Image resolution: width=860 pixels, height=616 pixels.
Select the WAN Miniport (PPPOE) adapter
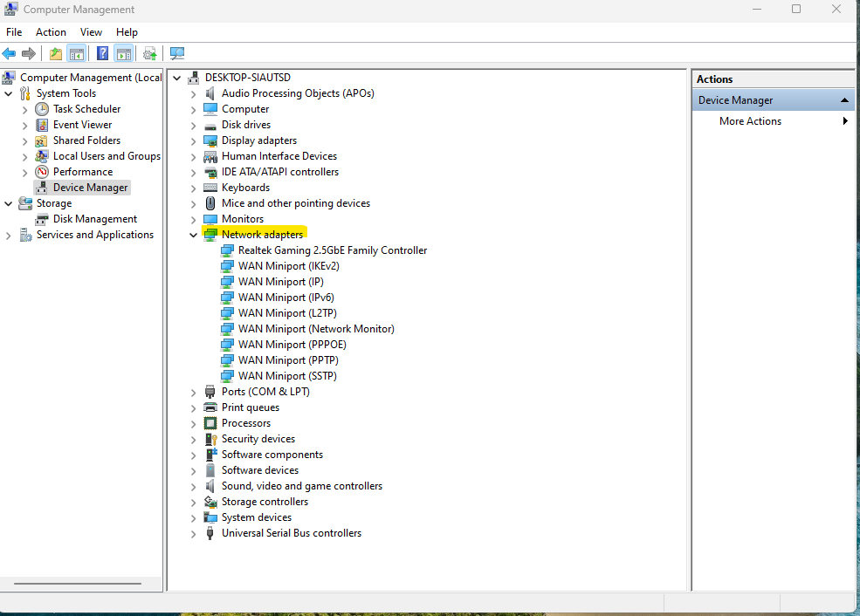(292, 345)
